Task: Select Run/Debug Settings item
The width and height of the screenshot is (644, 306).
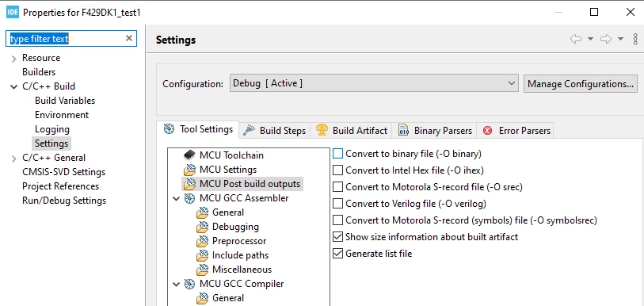Action: (64, 201)
